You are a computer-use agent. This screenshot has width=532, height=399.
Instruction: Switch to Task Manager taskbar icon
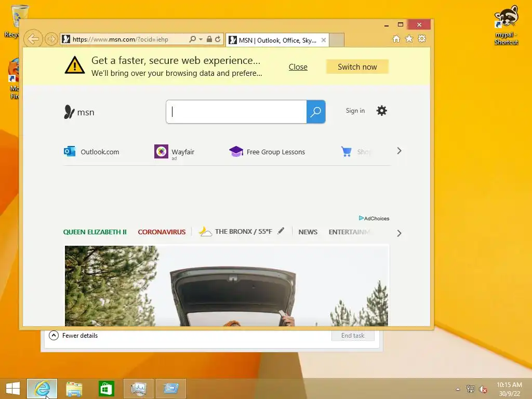click(138, 389)
